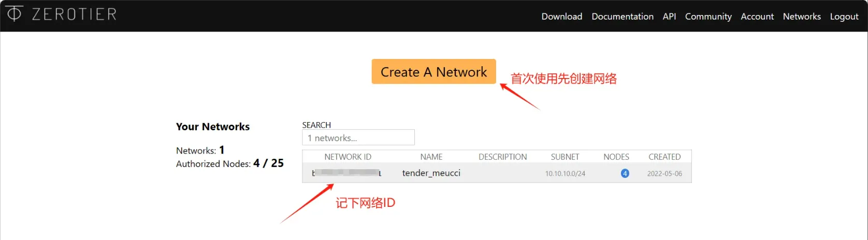Focus the network search field
868x240 pixels.
(358, 138)
